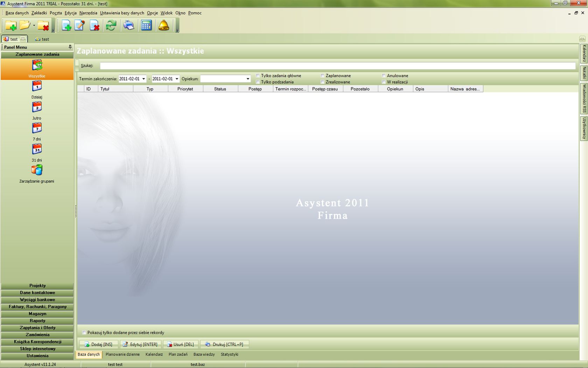Open the vertical Kalendarz side tab
The height and width of the screenshot is (368, 588).
pyautogui.click(x=584, y=53)
